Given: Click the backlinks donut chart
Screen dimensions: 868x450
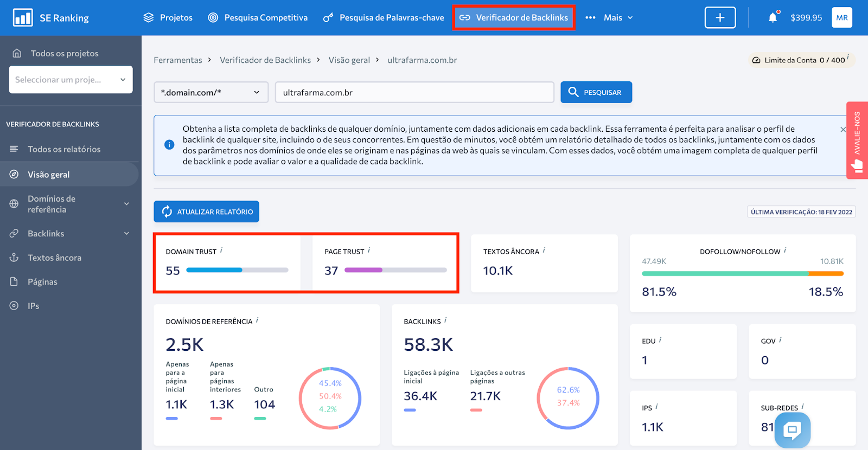Looking at the screenshot, I should [x=568, y=398].
